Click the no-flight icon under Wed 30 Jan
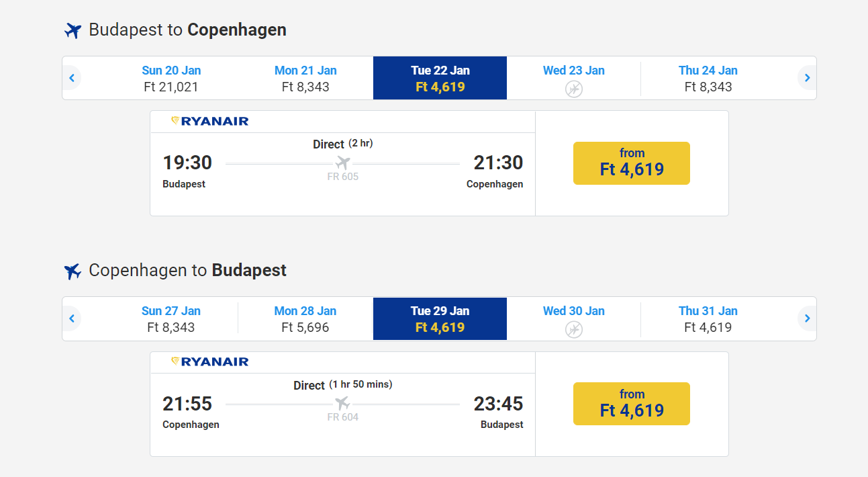 tap(574, 329)
